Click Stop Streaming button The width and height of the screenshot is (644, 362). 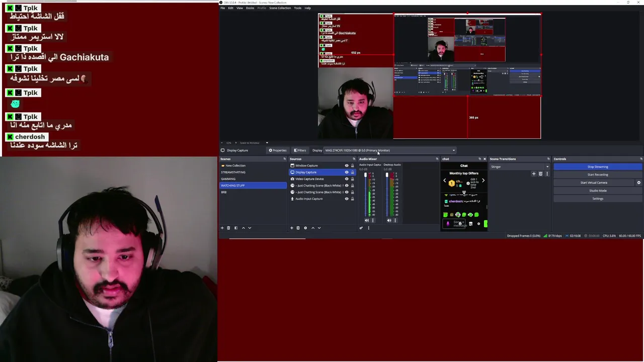[x=598, y=166]
